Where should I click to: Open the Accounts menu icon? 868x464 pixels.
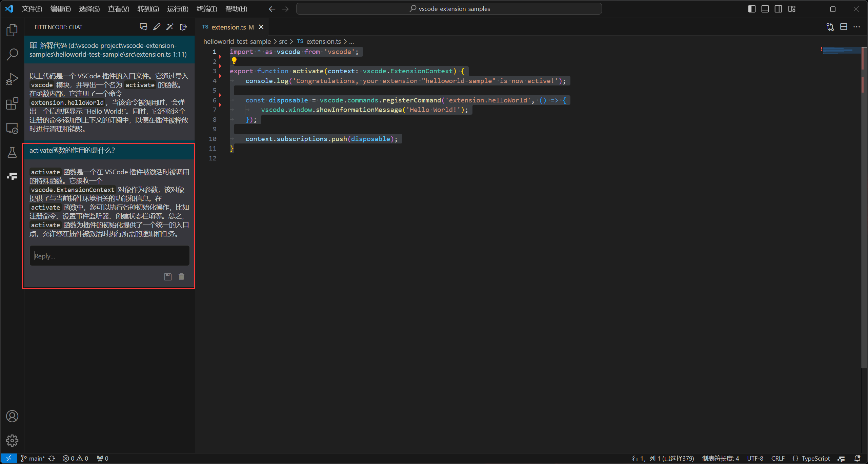[x=12, y=416]
